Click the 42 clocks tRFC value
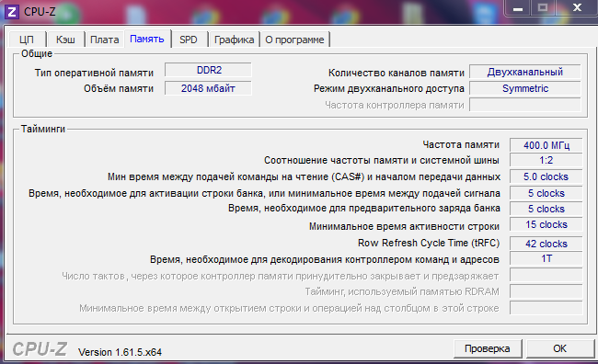 tap(546, 244)
